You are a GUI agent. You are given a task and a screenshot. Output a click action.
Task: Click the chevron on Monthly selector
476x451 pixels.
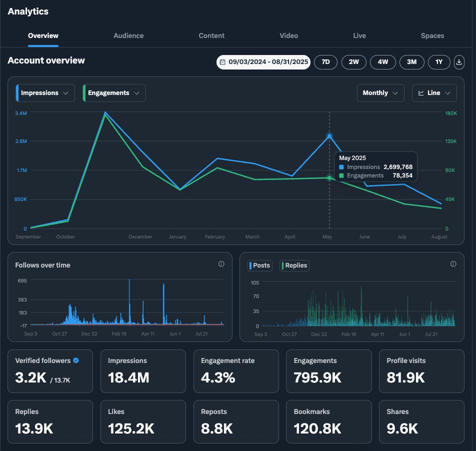pos(395,93)
